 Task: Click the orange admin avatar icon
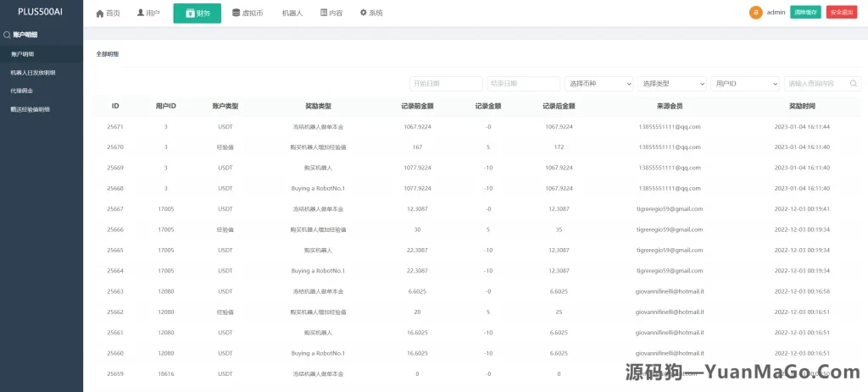point(755,12)
